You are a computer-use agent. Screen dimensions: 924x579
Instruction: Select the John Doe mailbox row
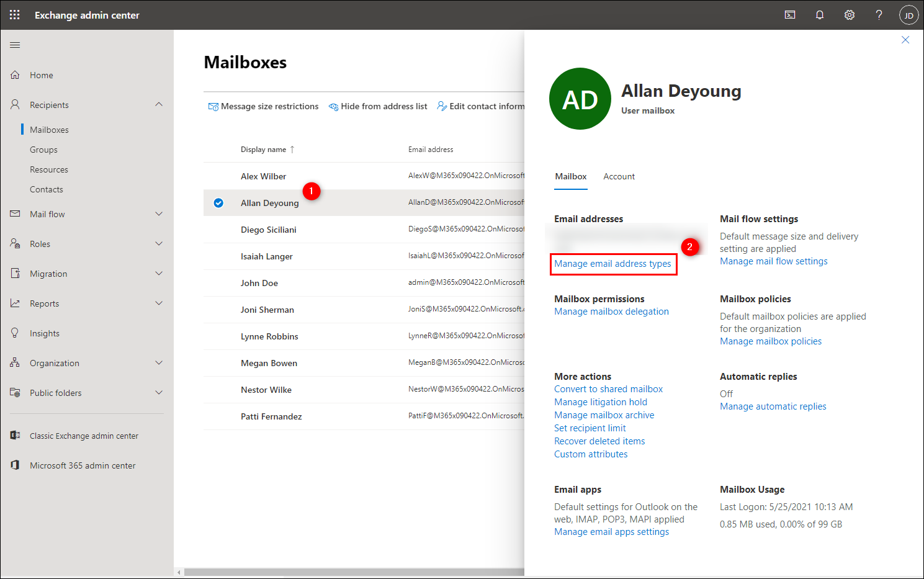[364, 283]
